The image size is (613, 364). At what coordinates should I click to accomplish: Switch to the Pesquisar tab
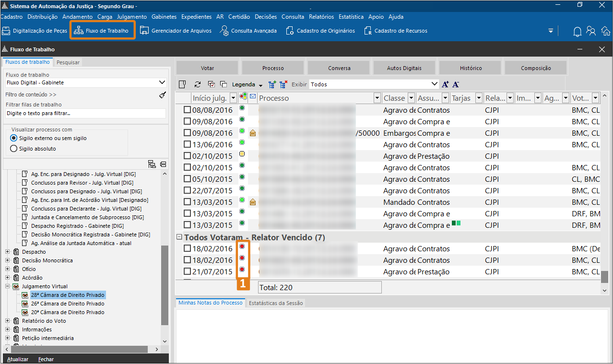pyautogui.click(x=68, y=62)
